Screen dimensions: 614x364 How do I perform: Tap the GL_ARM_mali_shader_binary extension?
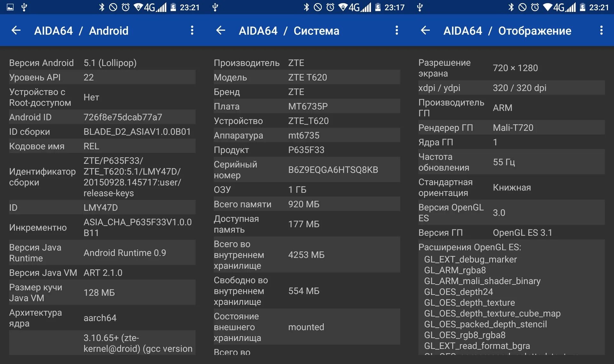point(482,281)
